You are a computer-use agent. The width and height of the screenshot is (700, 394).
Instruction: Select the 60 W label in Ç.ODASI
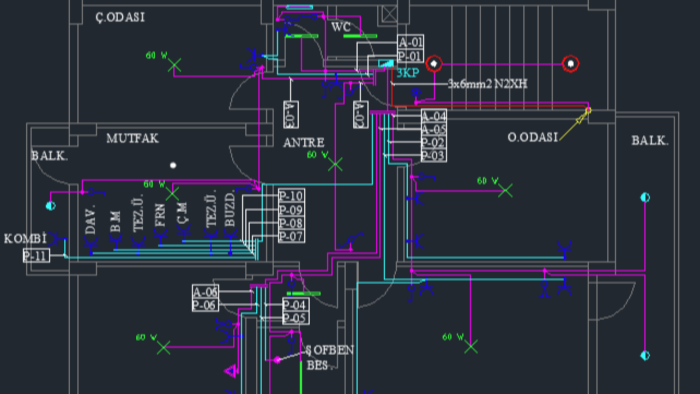pyautogui.click(x=156, y=56)
